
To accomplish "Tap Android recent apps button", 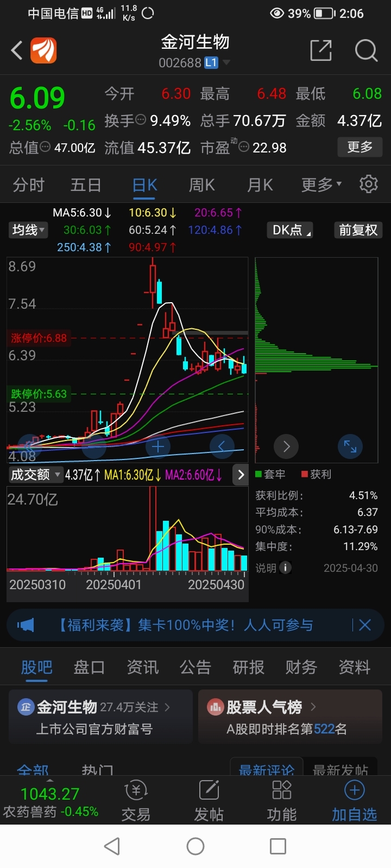I will tap(278, 846).
